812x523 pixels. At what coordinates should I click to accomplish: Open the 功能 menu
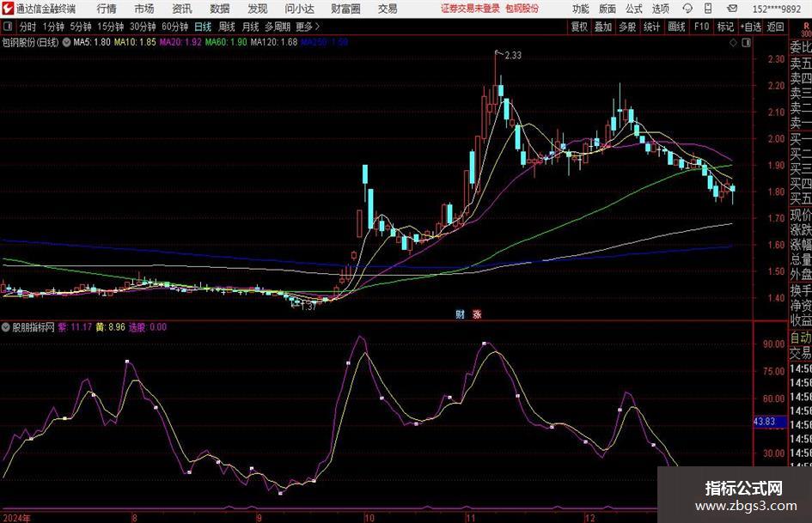(581, 9)
